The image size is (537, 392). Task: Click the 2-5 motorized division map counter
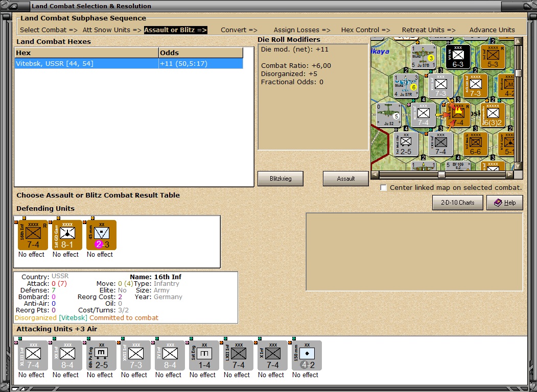tap(406, 144)
